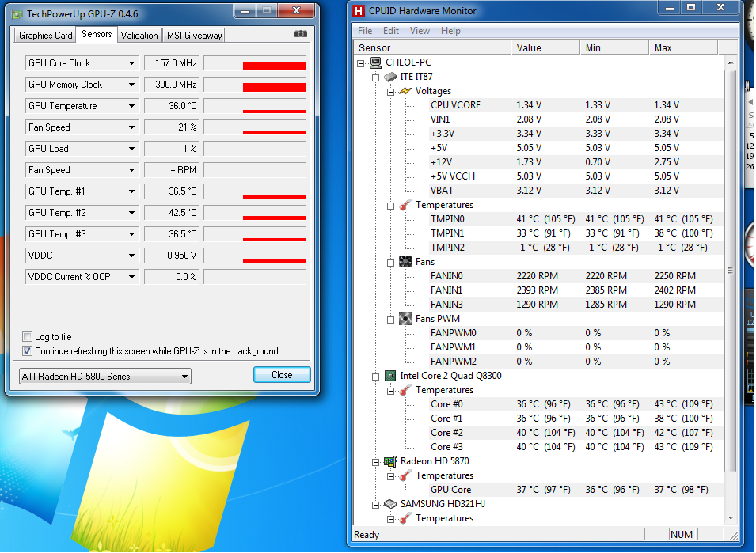Click the Intel Core 2 Quad Q8300 CPU icon
The height and width of the screenshot is (553, 756).
tap(389, 376)
